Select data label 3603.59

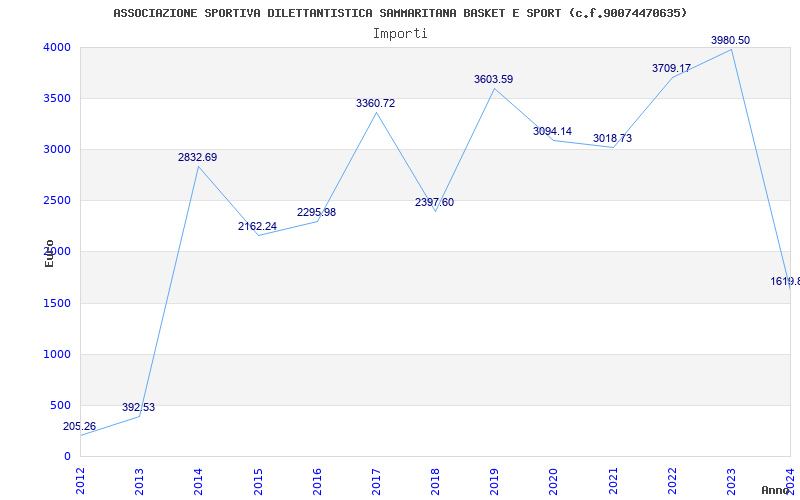tap(493, 79)
